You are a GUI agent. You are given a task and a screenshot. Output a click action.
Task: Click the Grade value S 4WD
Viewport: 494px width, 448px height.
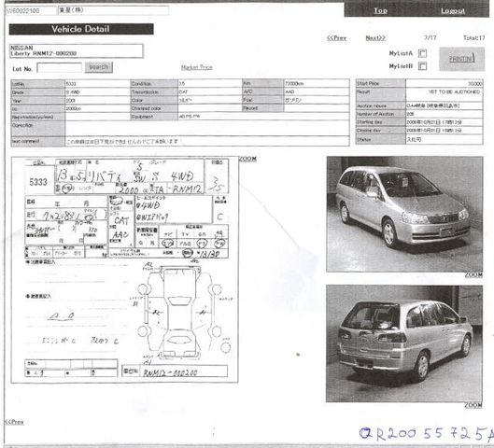coord(73,91)
